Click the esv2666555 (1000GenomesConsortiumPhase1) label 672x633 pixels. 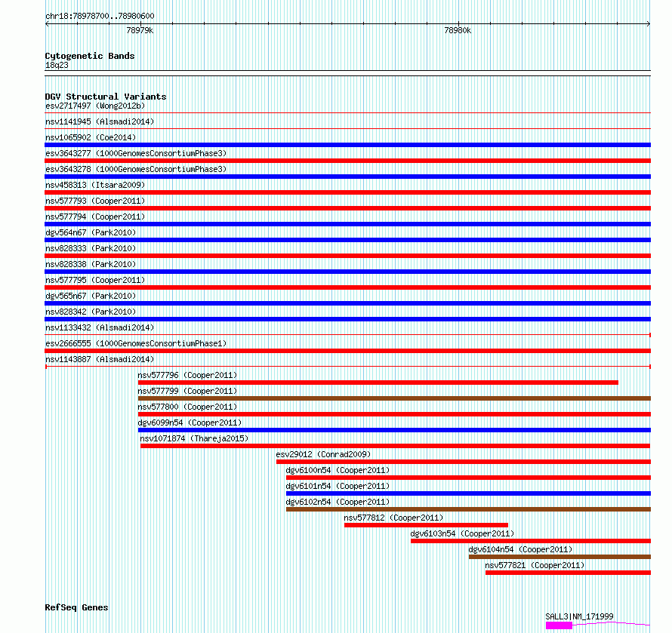136,343
